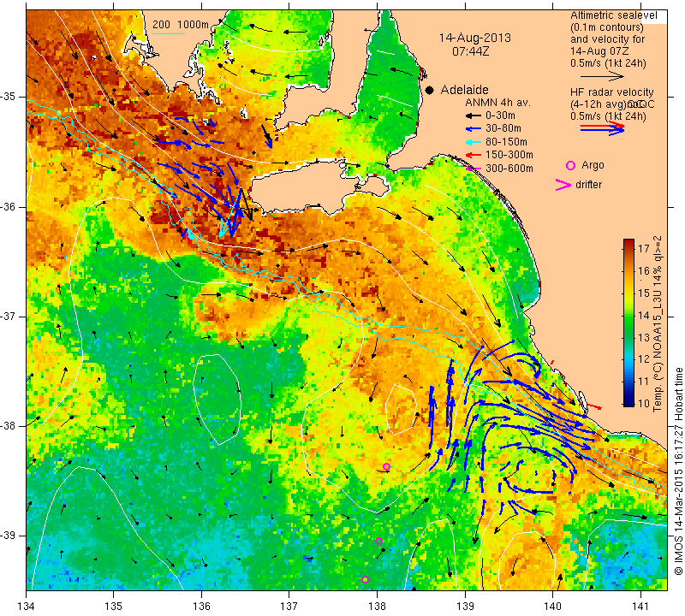Viewport: 685px width, 616px height.
Task: Click the longitude label 134
Action: click(x=27, y=607)
